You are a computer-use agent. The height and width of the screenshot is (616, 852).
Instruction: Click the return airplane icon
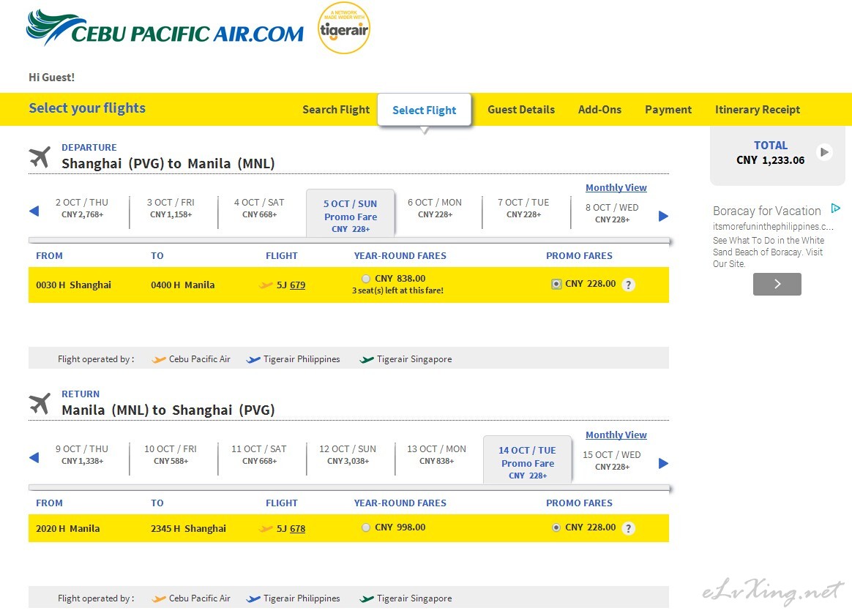coord(40,404)
